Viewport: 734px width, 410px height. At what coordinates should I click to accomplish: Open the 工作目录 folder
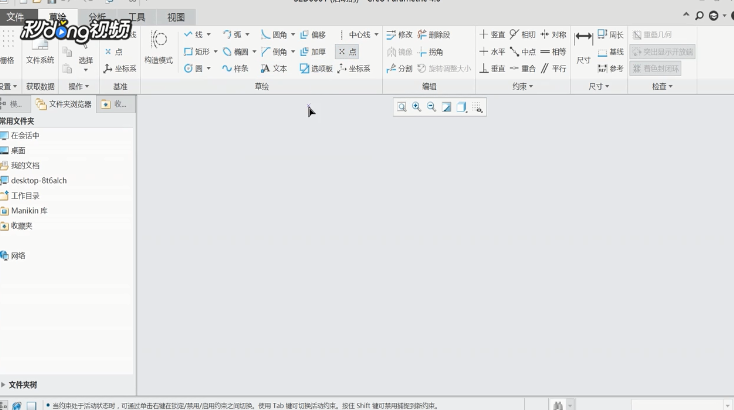click(x=20, y=196)
